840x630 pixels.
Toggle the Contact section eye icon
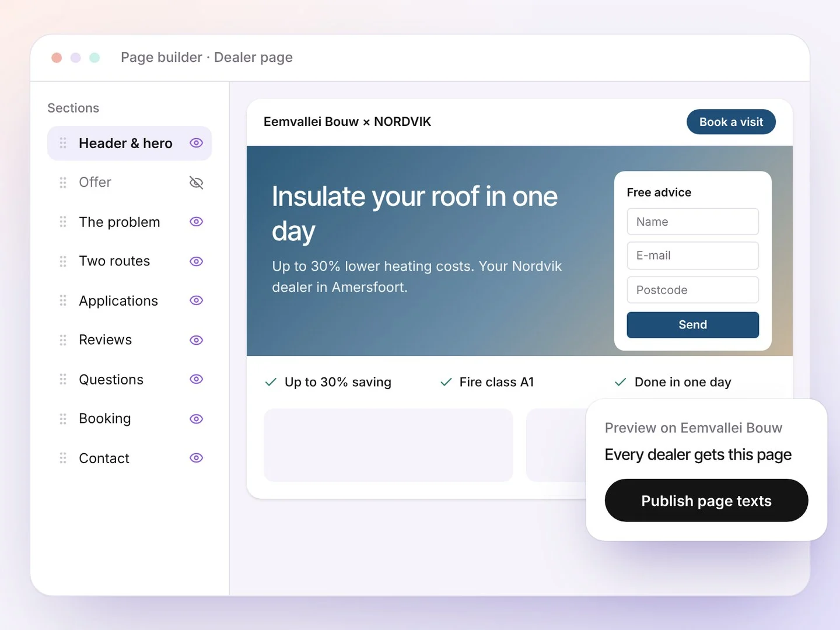click(197, 458)
